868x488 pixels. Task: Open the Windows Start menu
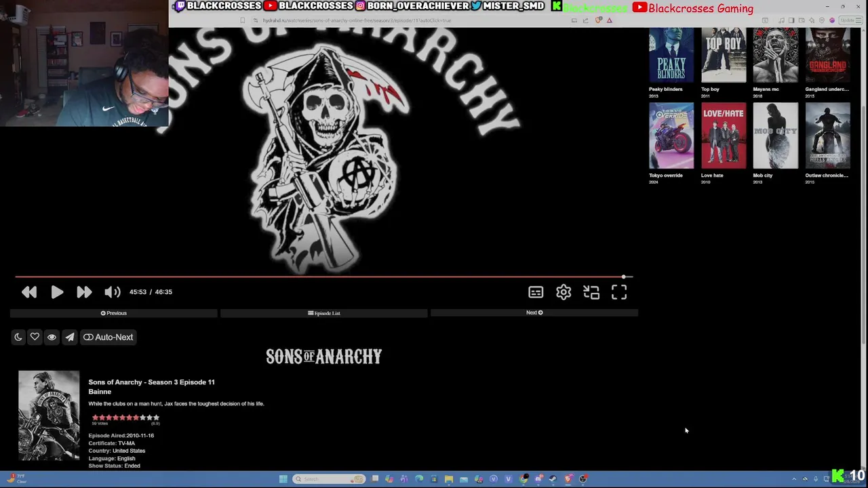click(x=283, y=479)
